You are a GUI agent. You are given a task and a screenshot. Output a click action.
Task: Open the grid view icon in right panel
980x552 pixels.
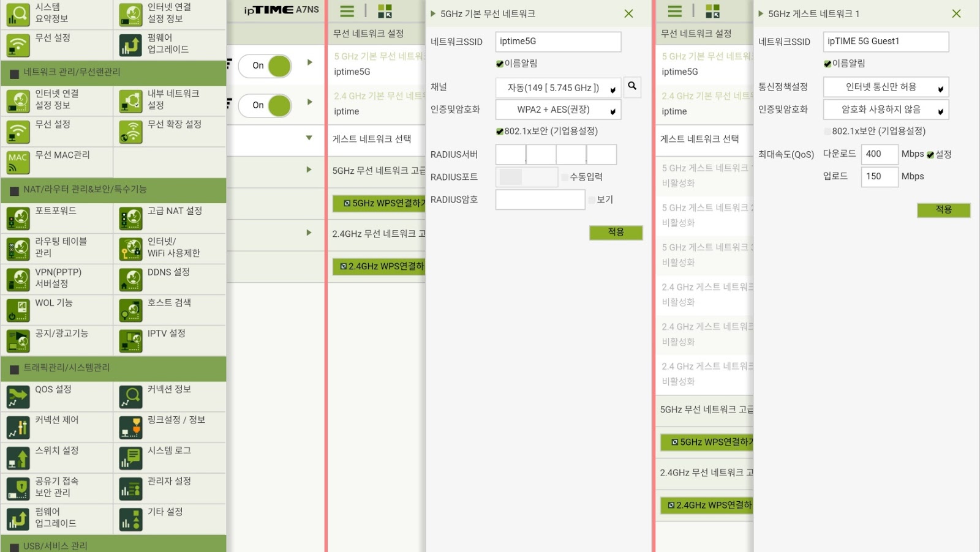[x=712, y=11]
